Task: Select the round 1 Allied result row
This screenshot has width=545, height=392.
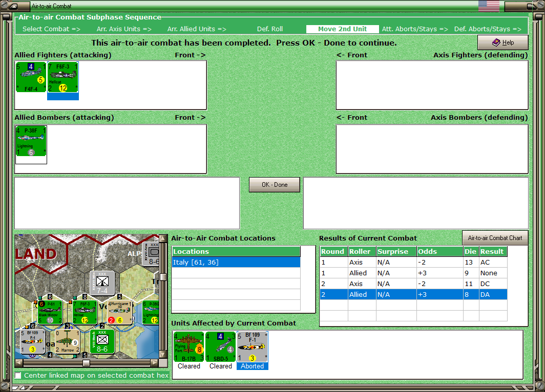Action: [x=413, y=273]
